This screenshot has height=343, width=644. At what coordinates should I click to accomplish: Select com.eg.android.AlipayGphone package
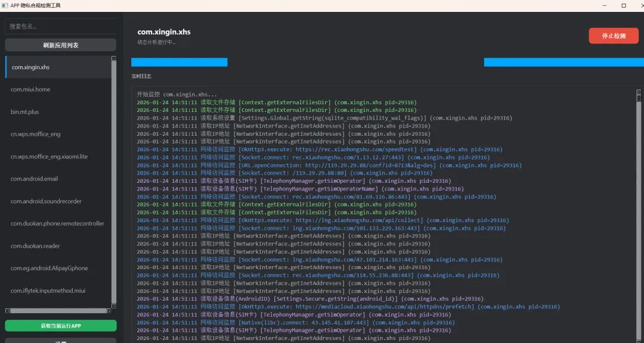(x=58, y=269)
